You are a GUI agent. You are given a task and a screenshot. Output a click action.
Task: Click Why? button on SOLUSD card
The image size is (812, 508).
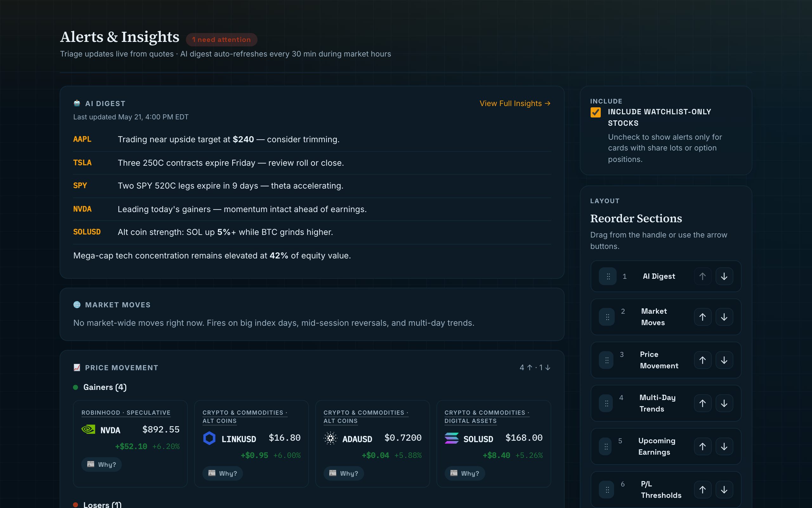coord(465,473)
